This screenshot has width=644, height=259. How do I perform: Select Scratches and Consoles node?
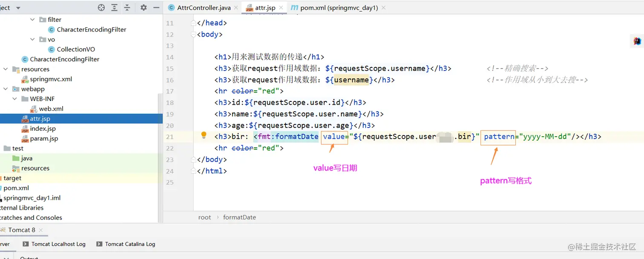click(x=31, y=218)
